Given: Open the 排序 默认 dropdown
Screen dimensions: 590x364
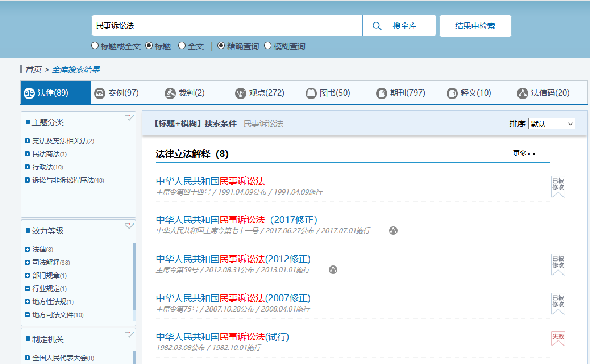Looking at the screenshot, I should pos(552,124).
